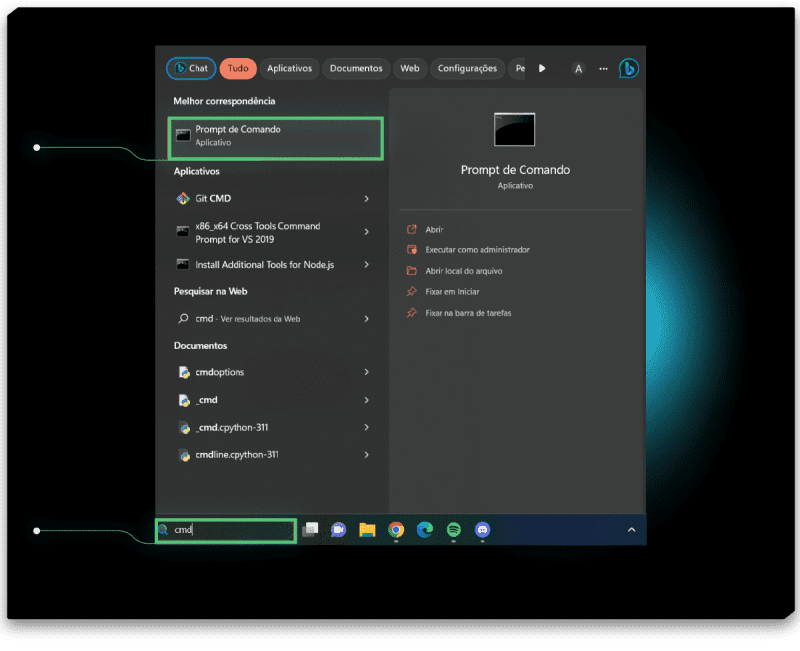This screenshot has height=651, width=800.
Task: Show hidden system tray icons
Action: point(631,530)
